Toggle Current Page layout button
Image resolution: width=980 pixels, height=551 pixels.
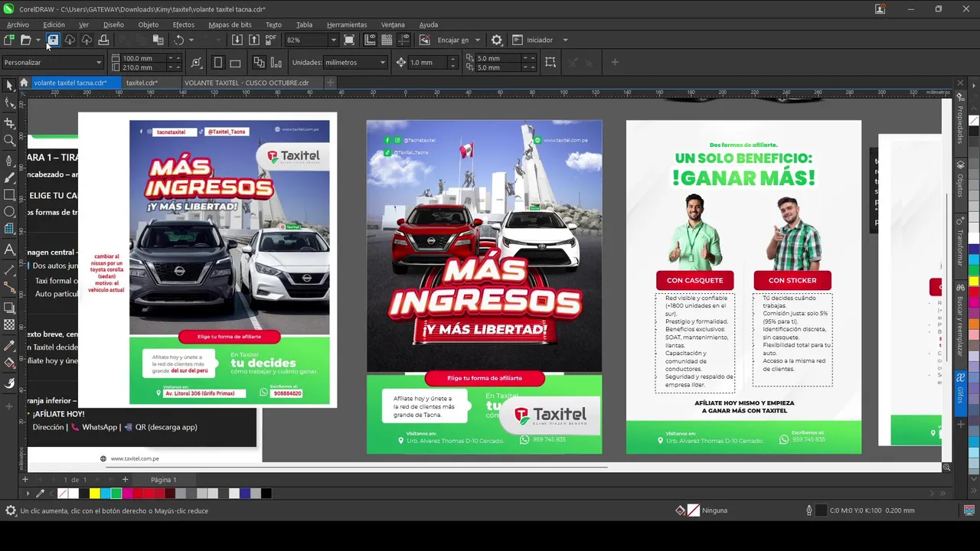click(x=276, y=63)
